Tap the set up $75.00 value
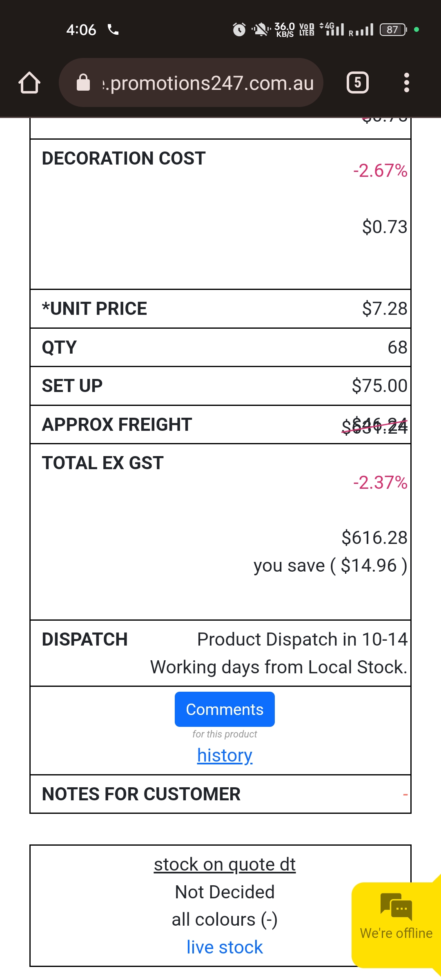The width and height of the screenshot is (441, 980). [x=379, y=386]
